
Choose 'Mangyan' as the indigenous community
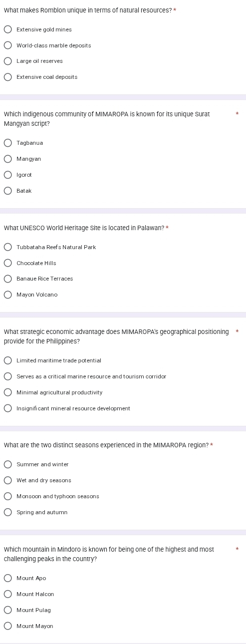[x=8, y=159]
